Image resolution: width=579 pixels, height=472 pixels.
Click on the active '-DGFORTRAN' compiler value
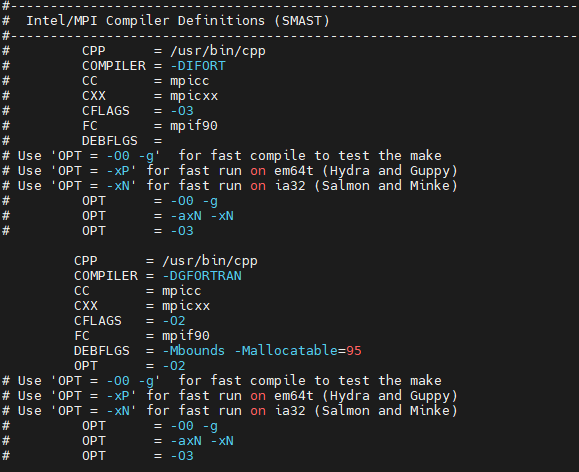pos(202,276)
